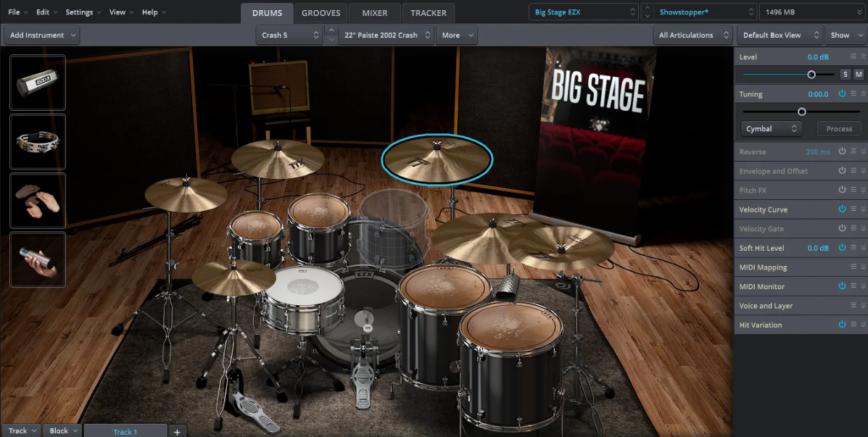Open the Hit Variation options menu
The width and height of the screenshot is (868, 437).
tap(853, 324)
